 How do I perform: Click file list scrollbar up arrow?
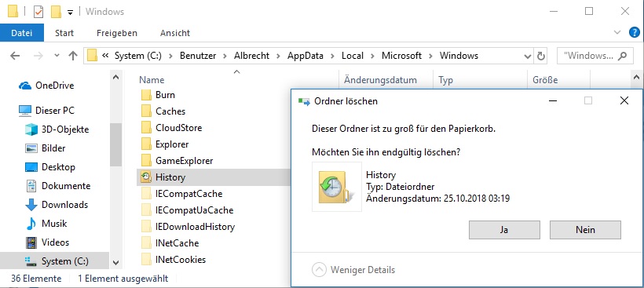[636, 77]
